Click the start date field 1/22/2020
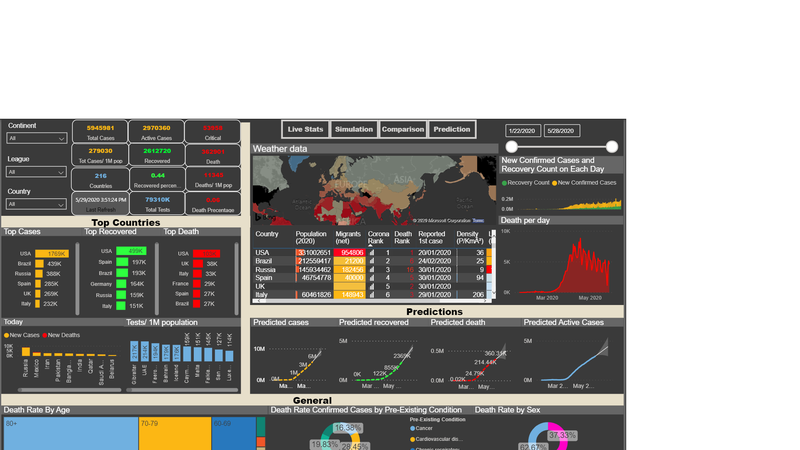This screenshot has width=800, height=450. 523,130
